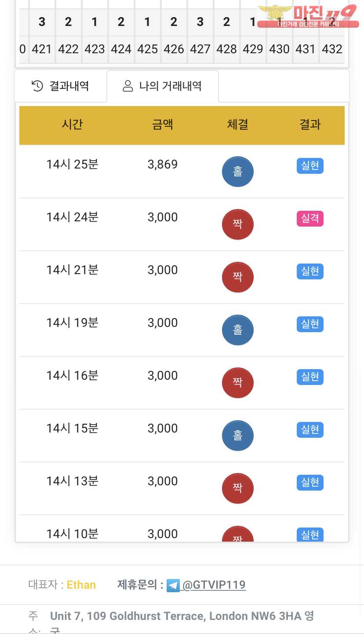The height and width of the screenshot is (634, 364).
Task: Click the 체결 column header
Action: coord(237,125)
